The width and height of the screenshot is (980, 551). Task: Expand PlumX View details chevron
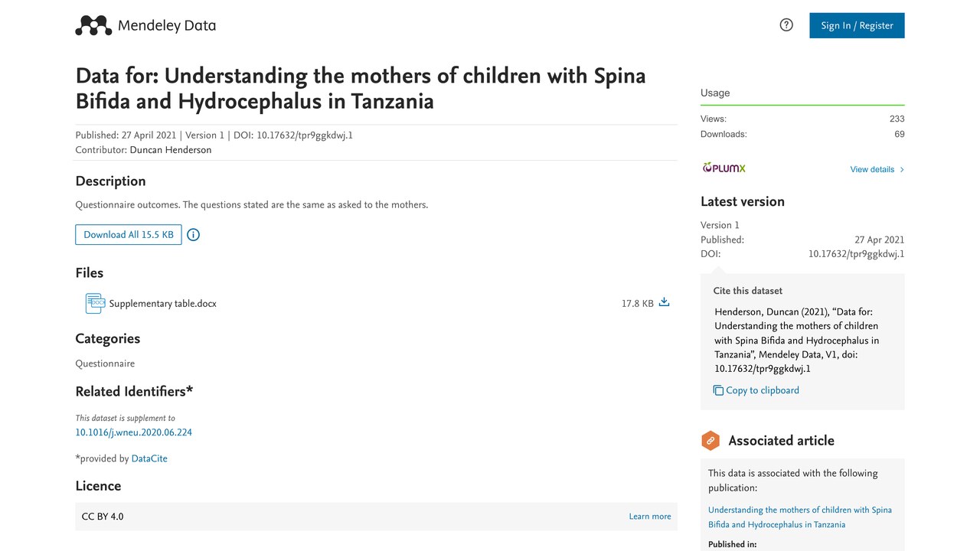coord(902,169)
